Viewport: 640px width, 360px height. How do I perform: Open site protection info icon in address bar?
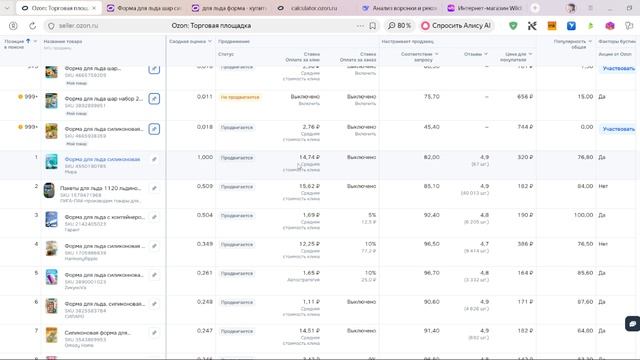[x=51, y=26]
